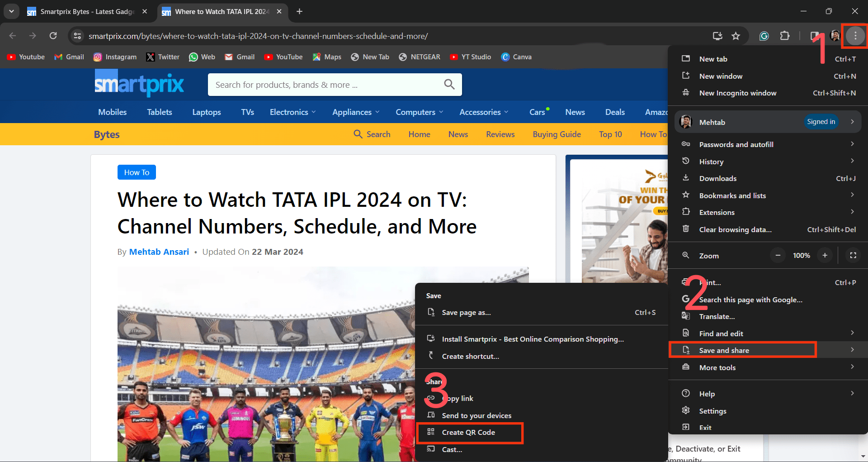Screen dimensions: 868x462
Task: Enter fullscreen mode icon in Zoom row
Action: [853, 255]
